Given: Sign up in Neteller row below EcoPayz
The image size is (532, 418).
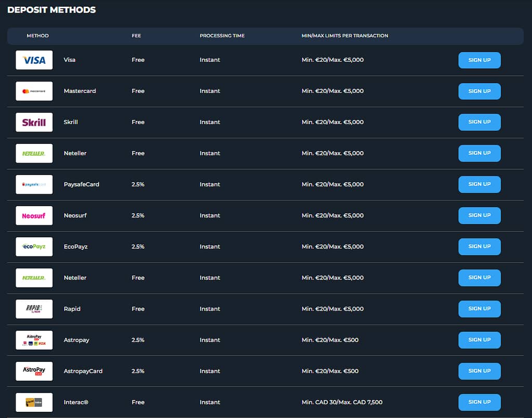Looking at the screenshot, I should pos(480,278).
